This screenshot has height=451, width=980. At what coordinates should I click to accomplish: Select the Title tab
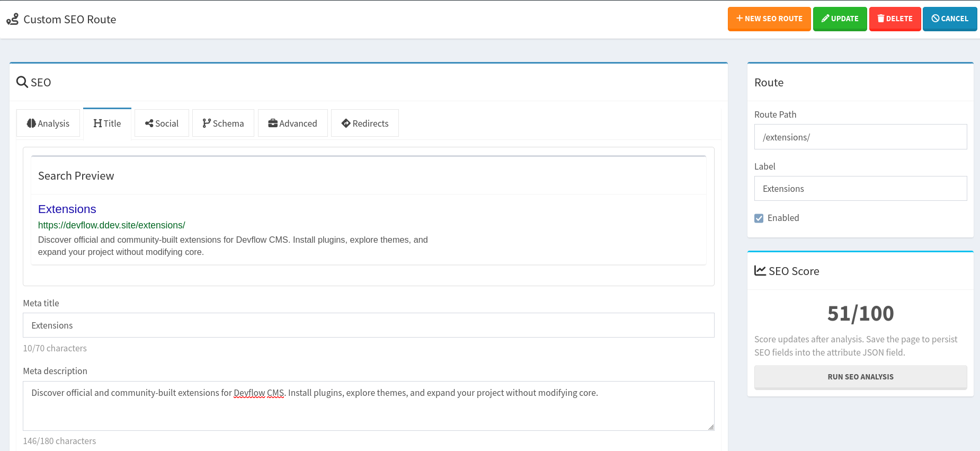click(x=107, y=123)
